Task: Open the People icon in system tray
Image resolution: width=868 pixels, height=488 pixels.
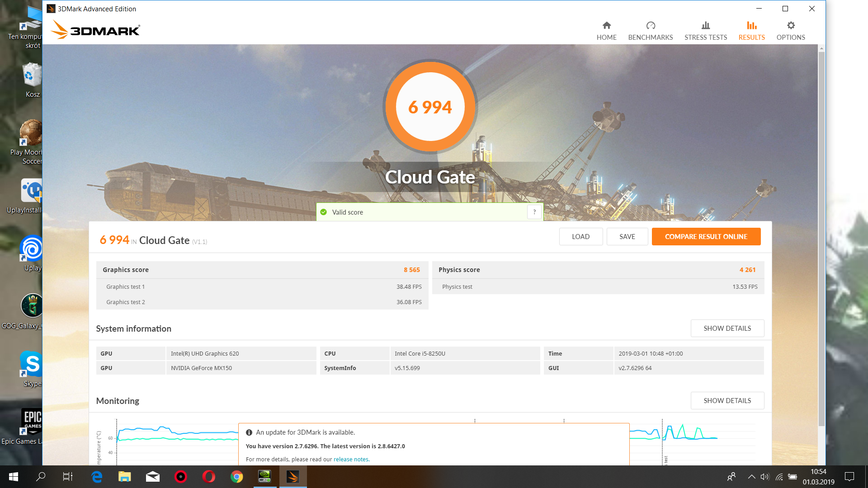Action: tap(731, 477)
